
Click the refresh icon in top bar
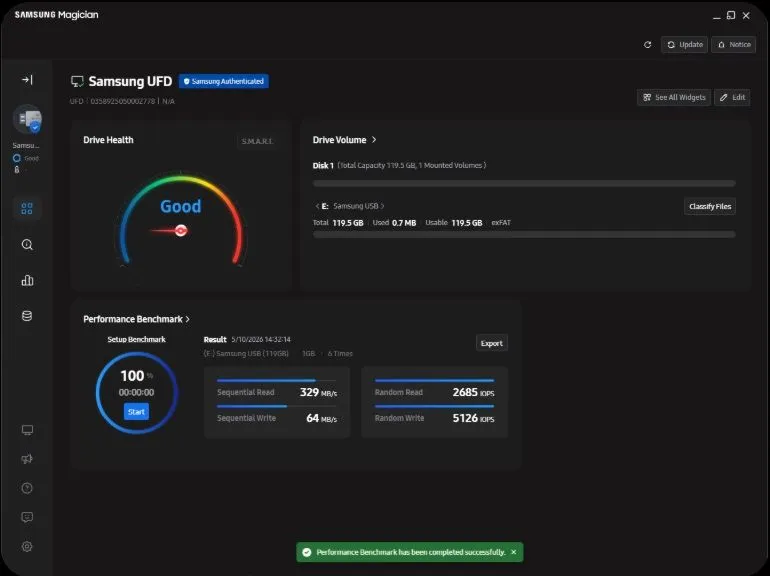(647, 45)
